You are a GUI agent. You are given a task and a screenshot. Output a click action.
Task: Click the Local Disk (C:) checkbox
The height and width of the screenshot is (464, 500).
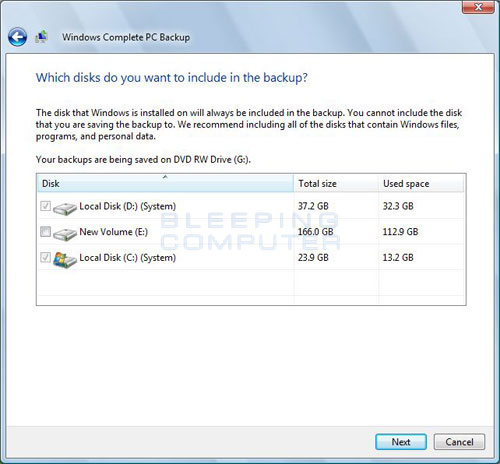tap(45, 257)
